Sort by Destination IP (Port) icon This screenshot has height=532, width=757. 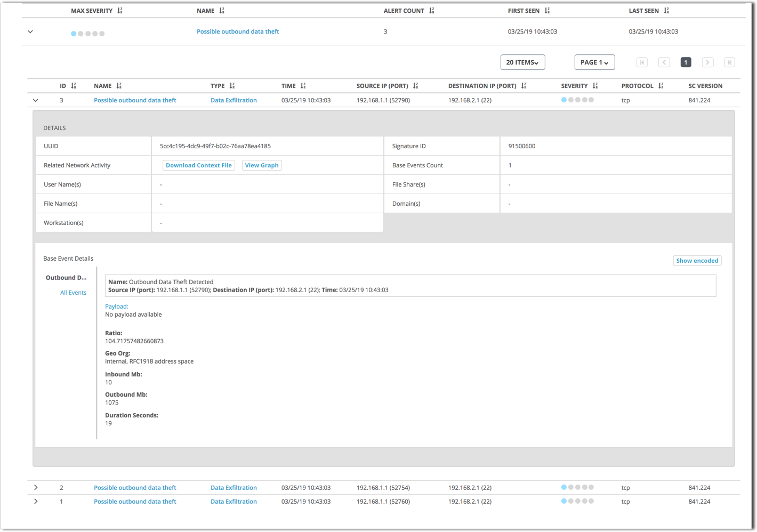pyautogui.click(x=524, y=86)
